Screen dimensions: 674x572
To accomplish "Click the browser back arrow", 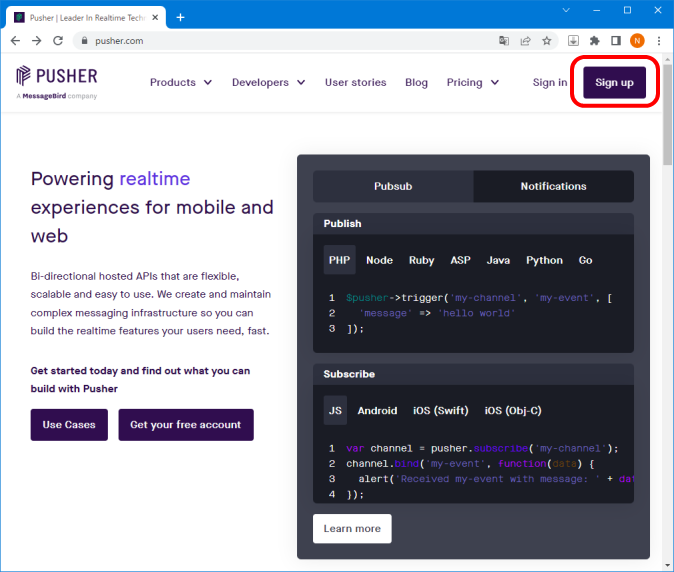I will [x=15, y=41].
